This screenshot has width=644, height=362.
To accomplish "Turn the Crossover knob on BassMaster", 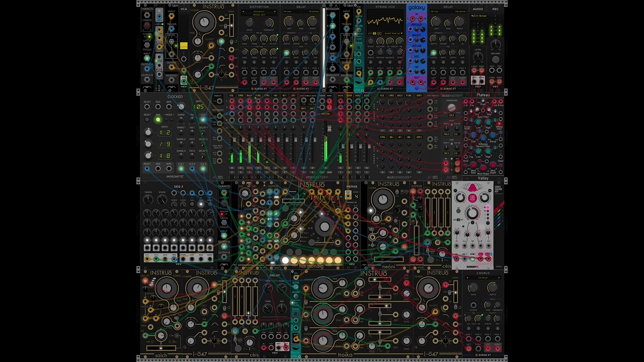I will (x=452, y=107).
